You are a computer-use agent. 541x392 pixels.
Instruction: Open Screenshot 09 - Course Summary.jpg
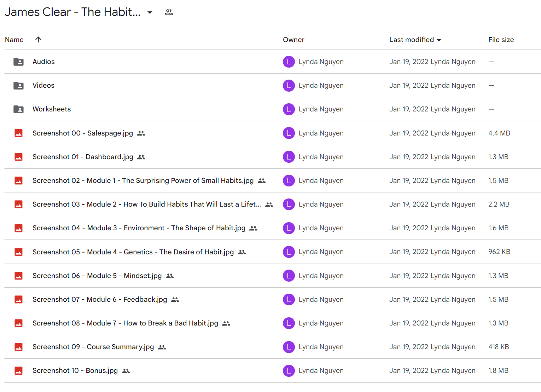pos(93,347)
